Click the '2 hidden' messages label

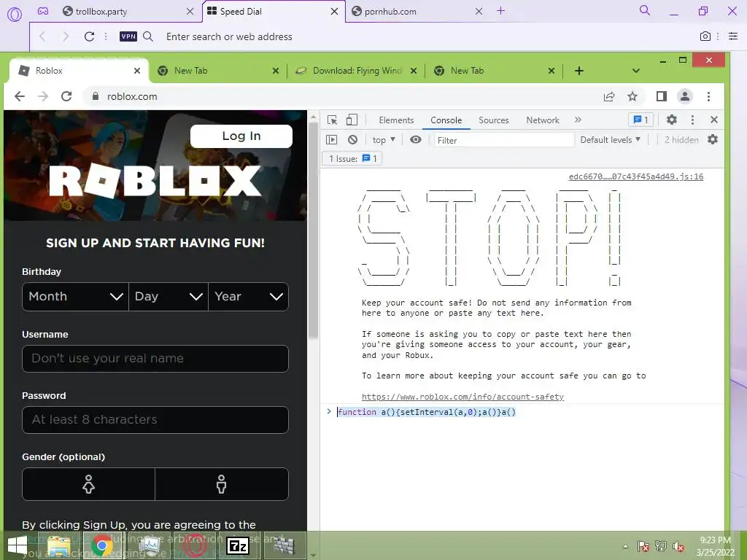(x=681, y=139)
